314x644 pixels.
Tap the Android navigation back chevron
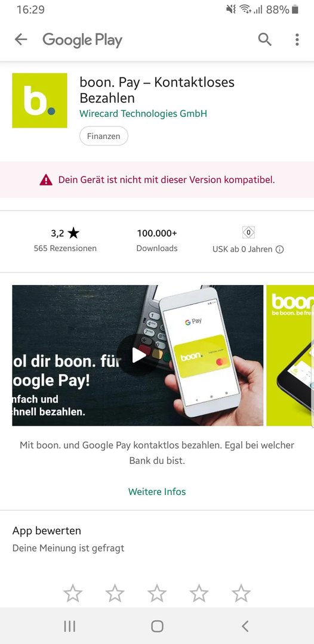pos(245,626)
